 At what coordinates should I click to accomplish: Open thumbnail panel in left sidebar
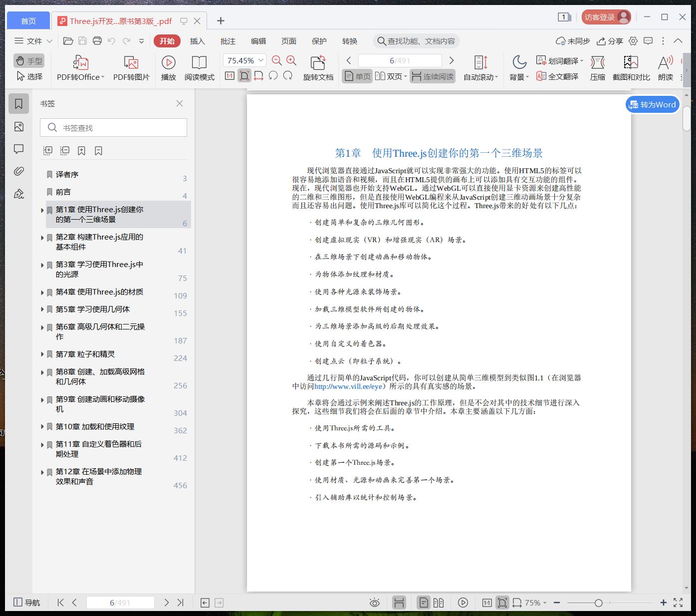tap(19, 127)
